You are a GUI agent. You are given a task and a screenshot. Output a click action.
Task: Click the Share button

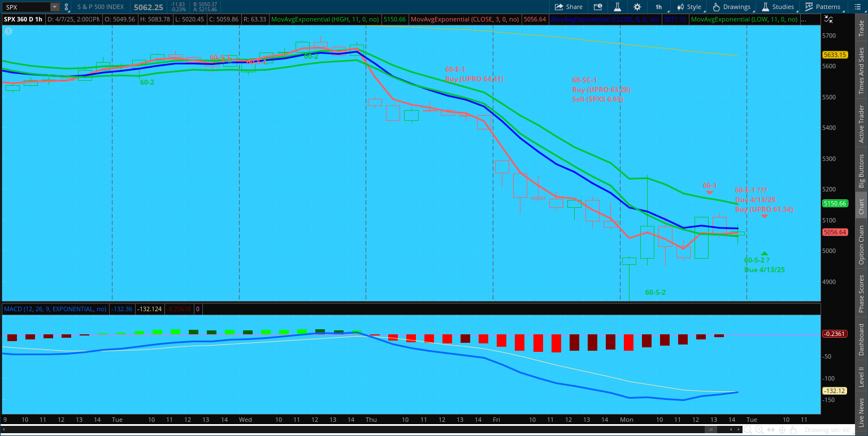click(x=568, y=7)
